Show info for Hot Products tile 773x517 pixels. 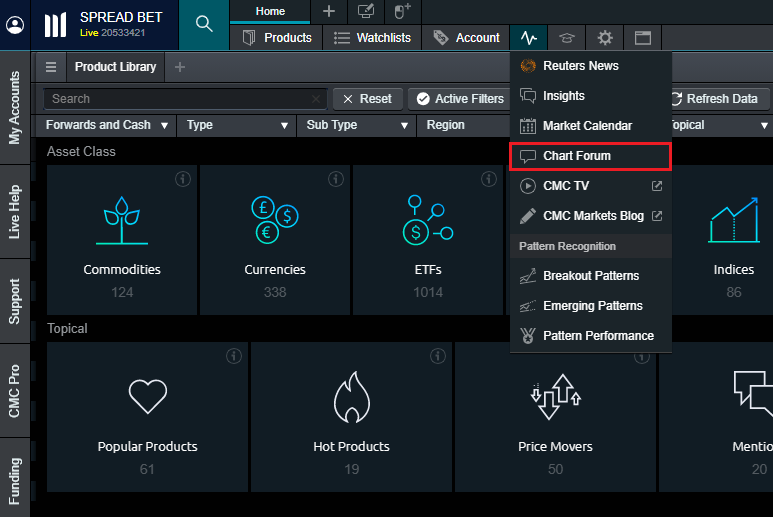click(x=438, y=356)
